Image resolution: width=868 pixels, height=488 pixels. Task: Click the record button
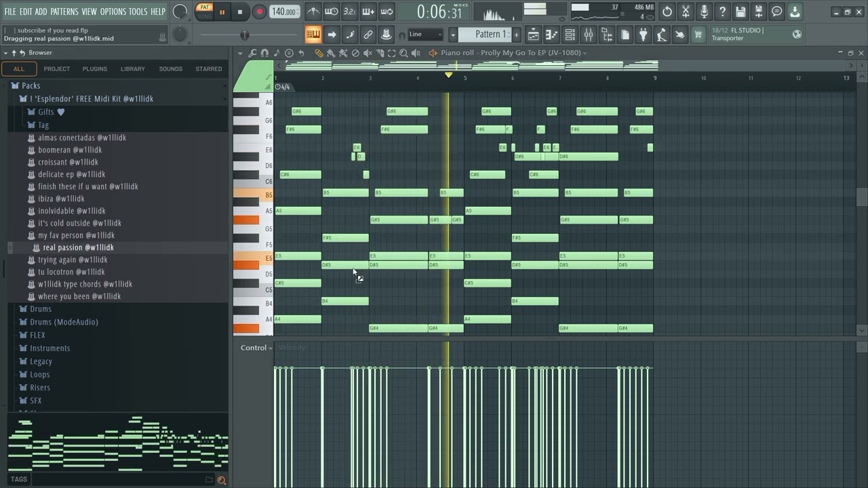pyautogui.click(x=259, y=12)
